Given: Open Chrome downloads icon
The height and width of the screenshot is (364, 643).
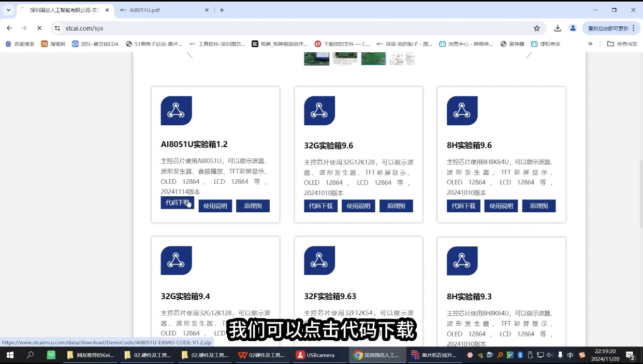Looking at the screenshot, I should [x=558, y=28].
